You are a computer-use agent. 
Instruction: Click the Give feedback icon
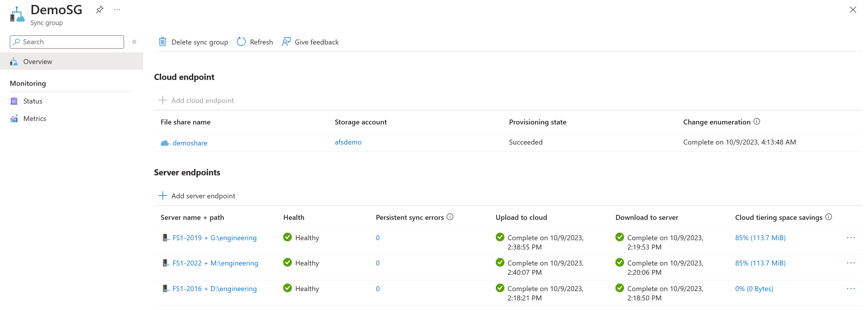(x=286, y=42)
